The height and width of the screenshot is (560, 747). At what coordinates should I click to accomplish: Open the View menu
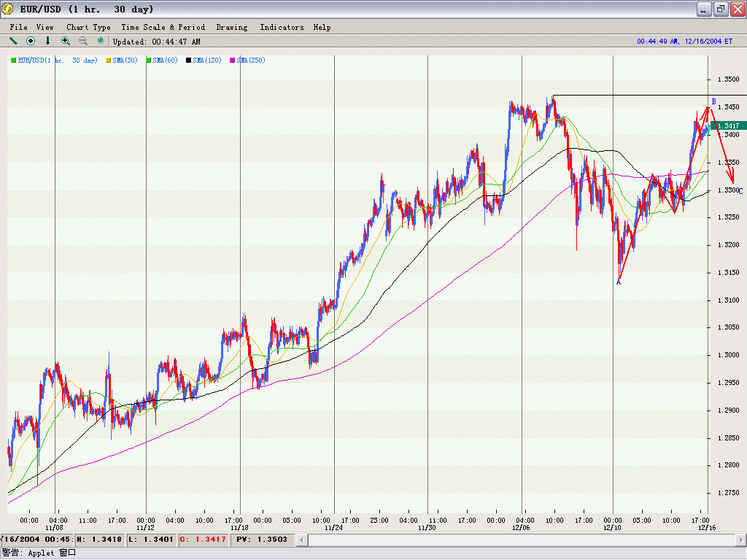[x=44, y=27]
